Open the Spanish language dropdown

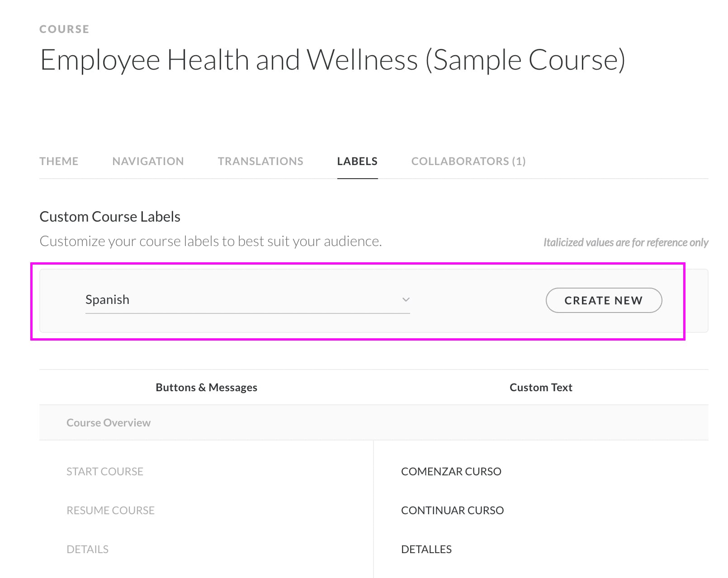click(x=247, y=299)
